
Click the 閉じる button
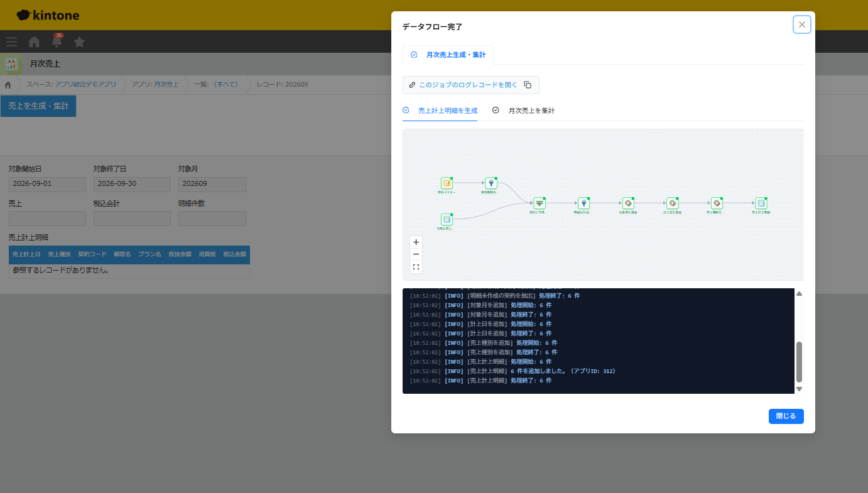tap(786, 416)
